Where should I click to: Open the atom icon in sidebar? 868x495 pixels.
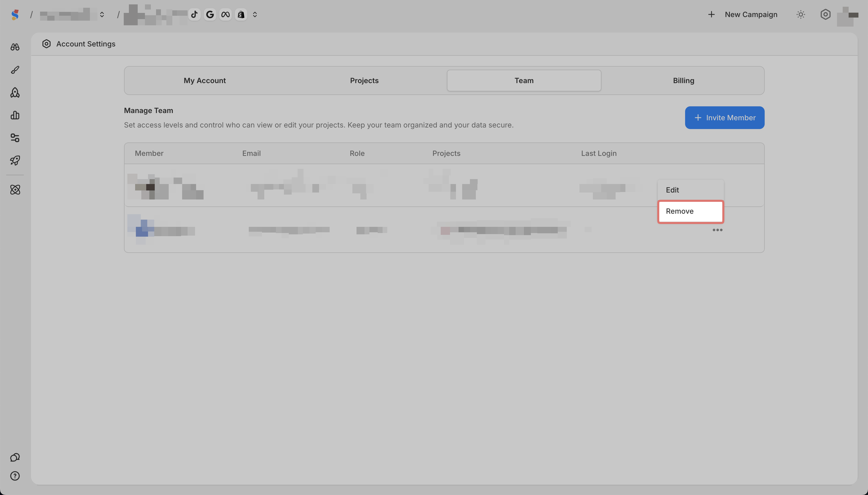click(15, 190)
